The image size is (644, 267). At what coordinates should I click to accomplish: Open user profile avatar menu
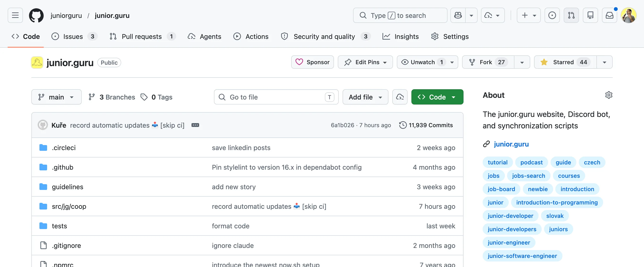tap(628, 15)
